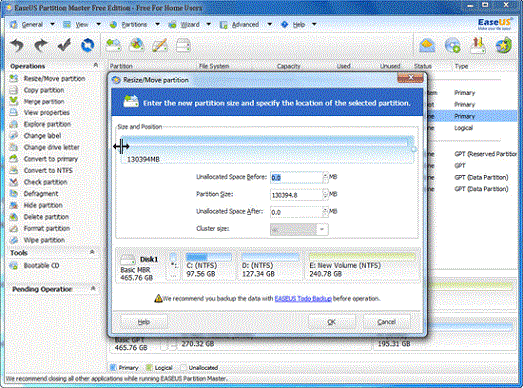Click the pencil Change label toolbar icon
This screenshot has width=523, height=388.
pos(160,45)
